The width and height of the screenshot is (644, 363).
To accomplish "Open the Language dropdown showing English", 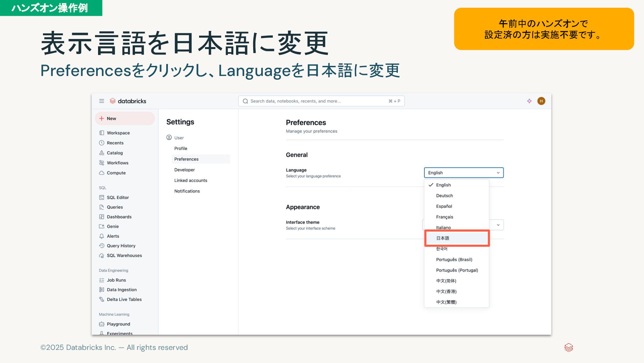I will pos(463,173).
